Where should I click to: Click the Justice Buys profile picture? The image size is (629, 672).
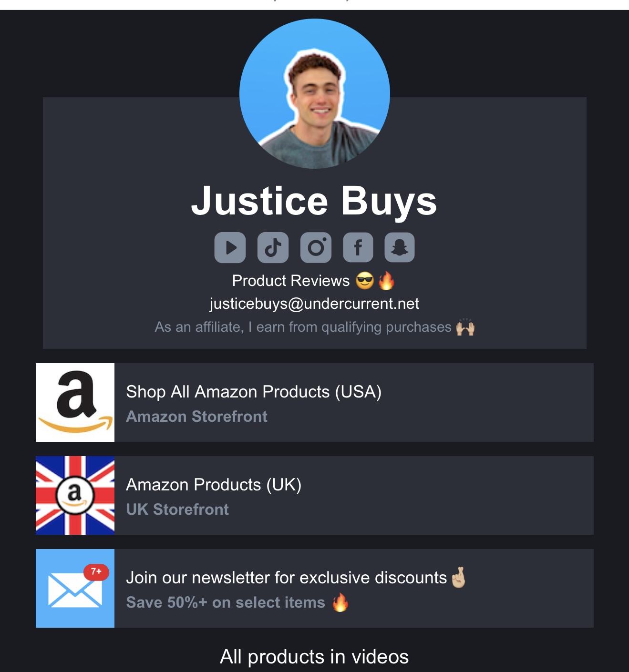point(315,93)
